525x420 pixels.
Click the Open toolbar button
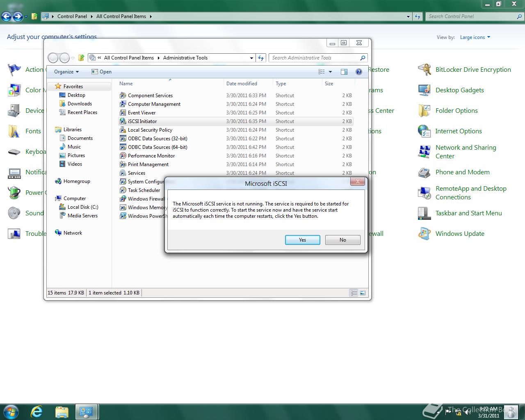[x=101, y=72]
